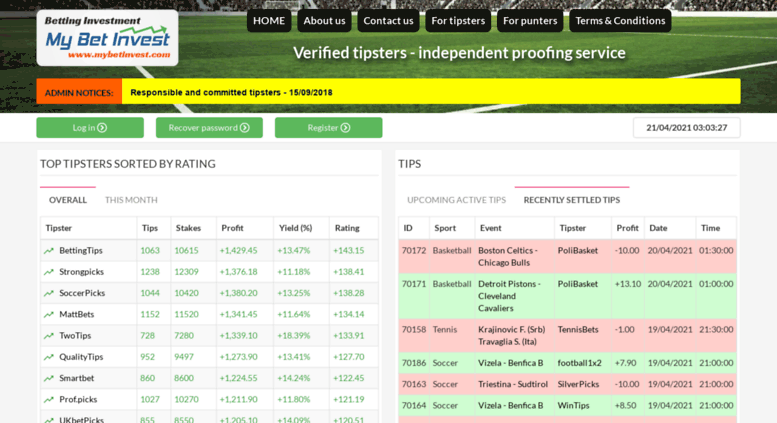Click trend icon beside Prof.picks

pyautogui.click(x=49, y=400)
